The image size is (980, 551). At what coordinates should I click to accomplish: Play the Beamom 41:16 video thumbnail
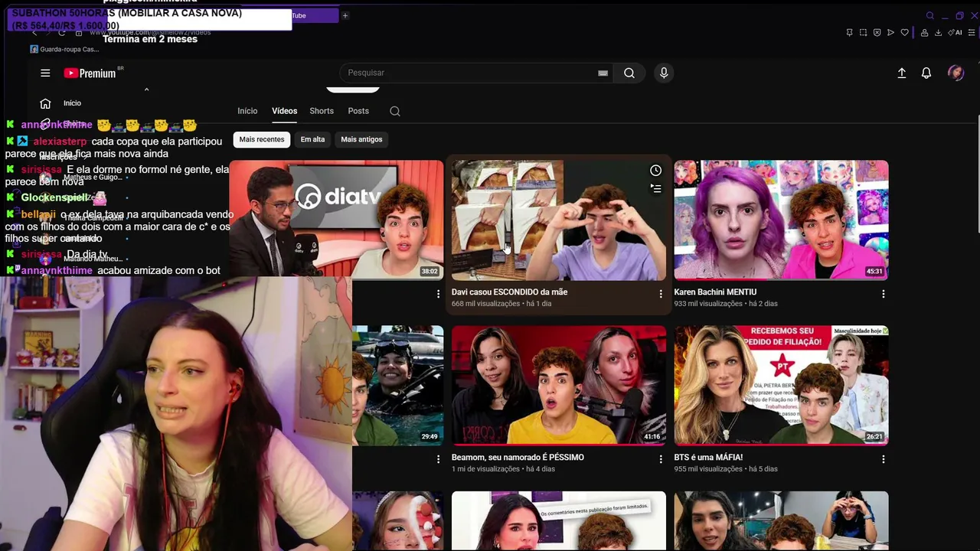(559, 386)
